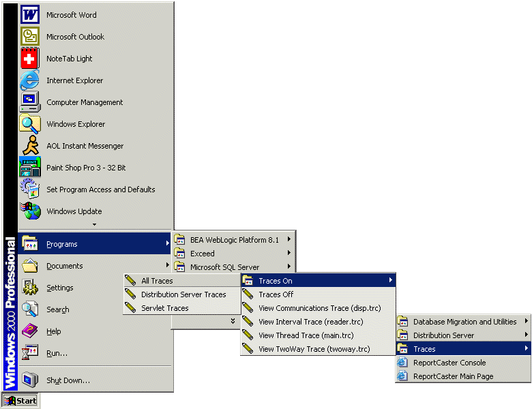This screenshot has height=409, width=532.
Task: Click pencil icon beside Servlet Traces
Action: click(130, 307)
